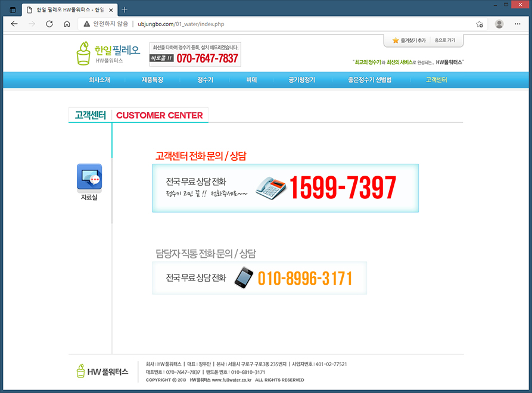
Task: Click the 한일필레오 logo at top
Action: 108,53
